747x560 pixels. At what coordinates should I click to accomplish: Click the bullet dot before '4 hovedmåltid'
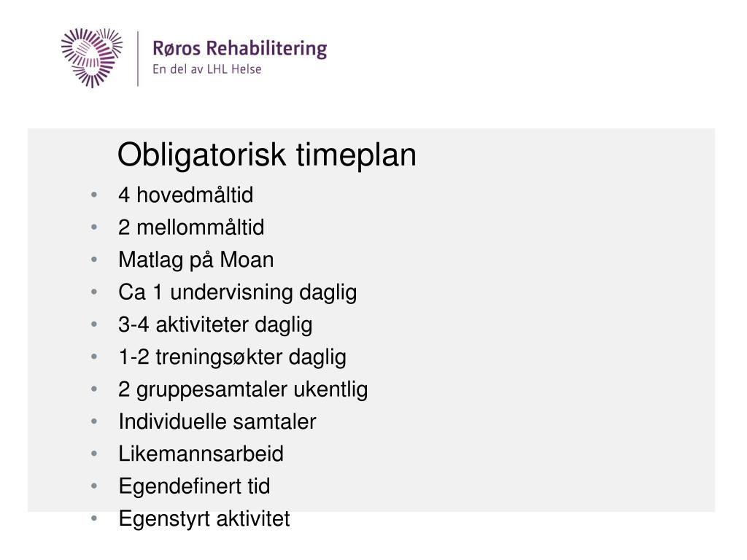point(94,195)
